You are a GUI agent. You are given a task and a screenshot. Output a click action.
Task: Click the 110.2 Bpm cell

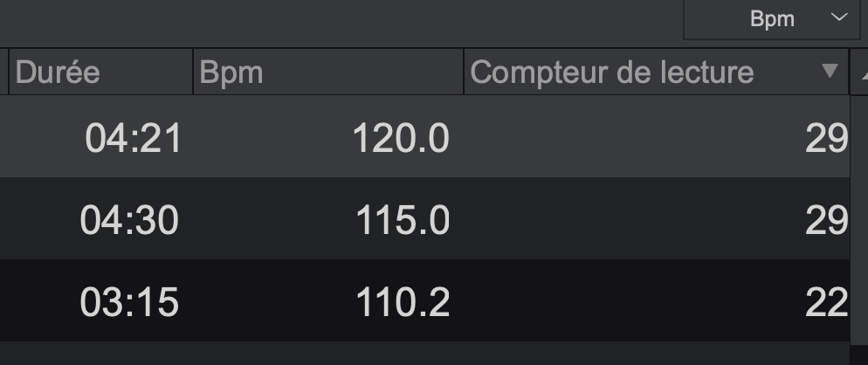[403, 302]
